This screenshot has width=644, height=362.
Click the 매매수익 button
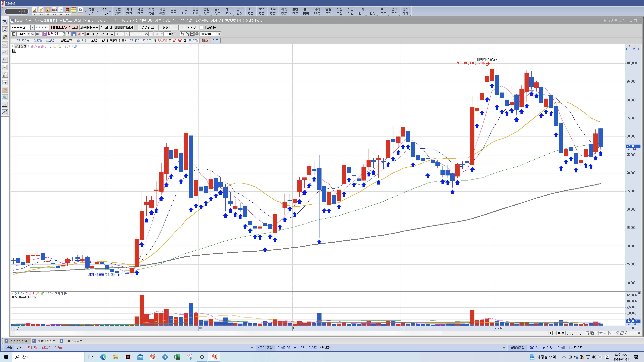[x=168, y=28]
